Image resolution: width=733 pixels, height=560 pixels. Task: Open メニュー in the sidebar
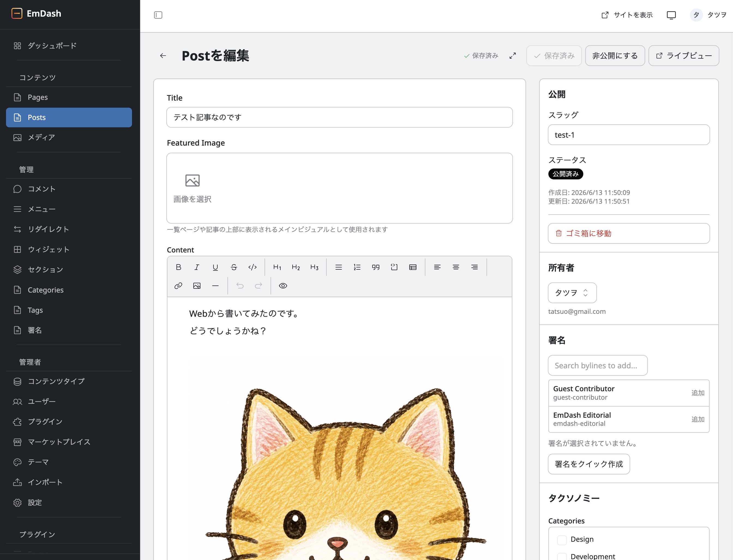click(x=69, y=209)
